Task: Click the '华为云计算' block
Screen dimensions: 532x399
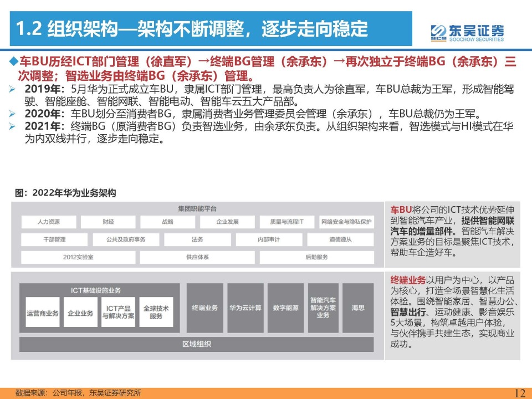Action: [245, 308]
